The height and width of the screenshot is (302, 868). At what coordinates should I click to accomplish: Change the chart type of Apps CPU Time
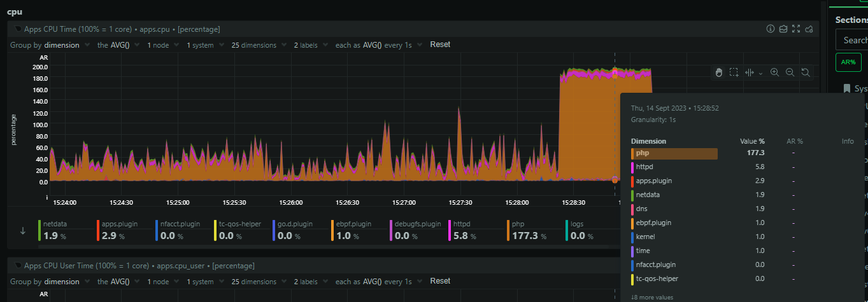tap(783, 29)
